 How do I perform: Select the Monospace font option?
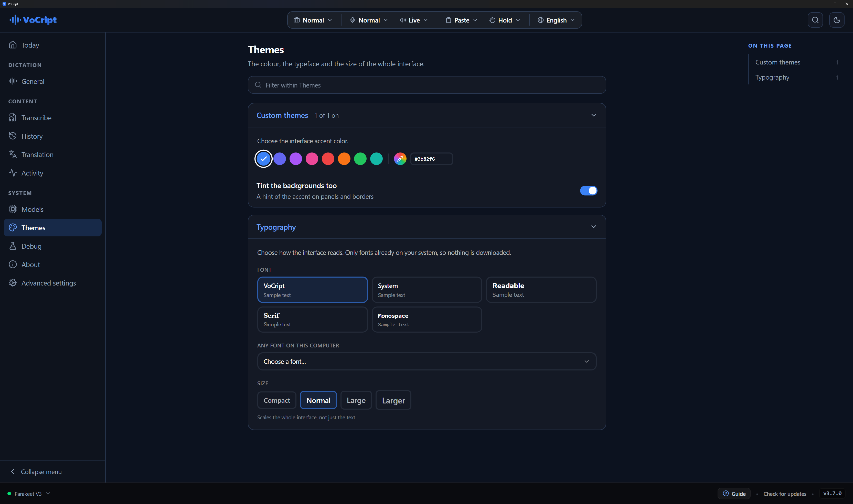(427, 320)
